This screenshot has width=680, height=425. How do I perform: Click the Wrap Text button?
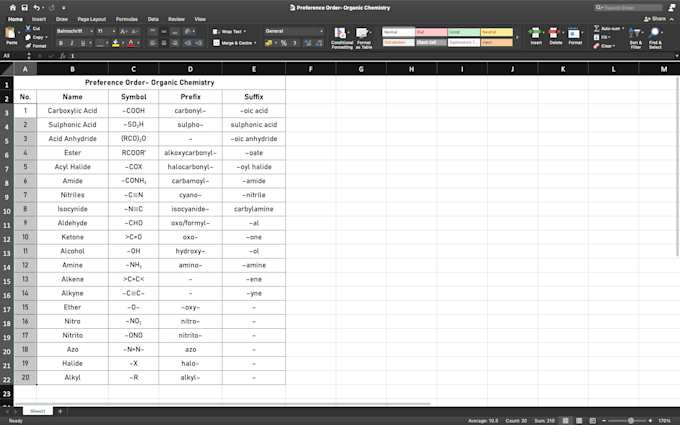[227, 32]
